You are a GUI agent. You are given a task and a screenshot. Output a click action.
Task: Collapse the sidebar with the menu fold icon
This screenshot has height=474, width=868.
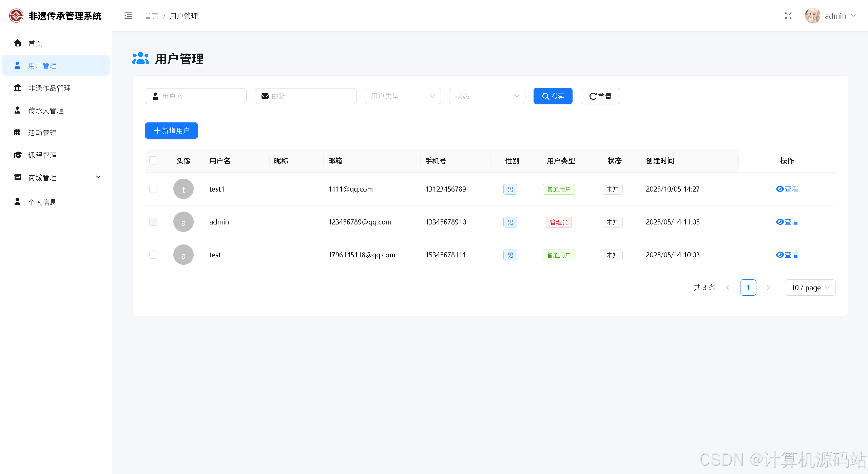128,16
